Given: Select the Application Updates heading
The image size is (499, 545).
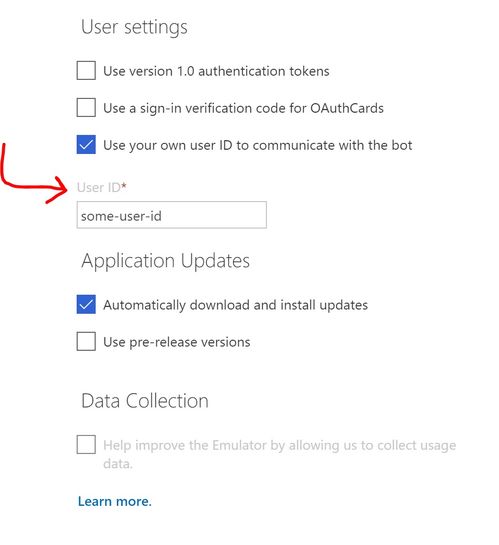Looking at the screenshot, I should tap(165, 261).
